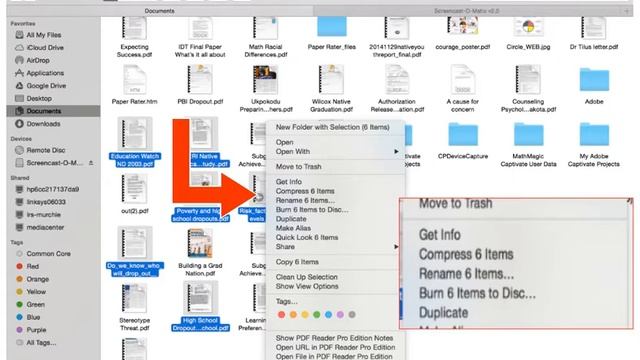Select the Adobe folder icon
640x360 pixels.
coord(594,80)
